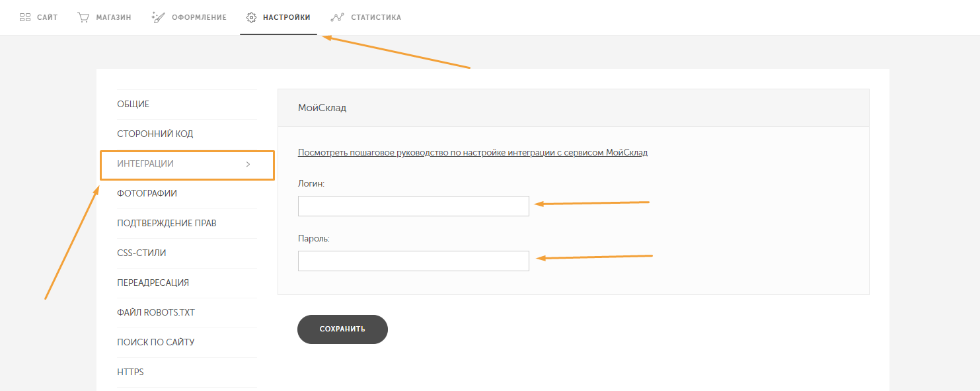
Task: Focus the Логин input field
Action: tap(414, 206)
